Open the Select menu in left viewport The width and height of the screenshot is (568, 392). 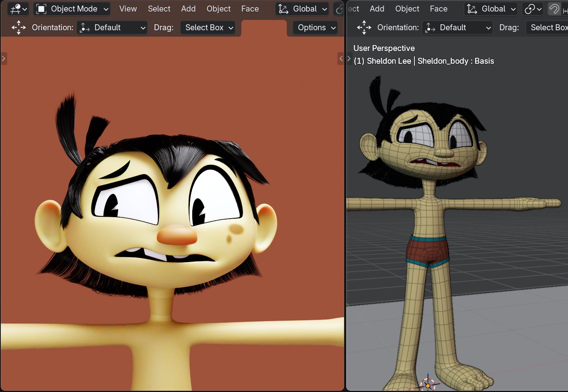[159, 9]
